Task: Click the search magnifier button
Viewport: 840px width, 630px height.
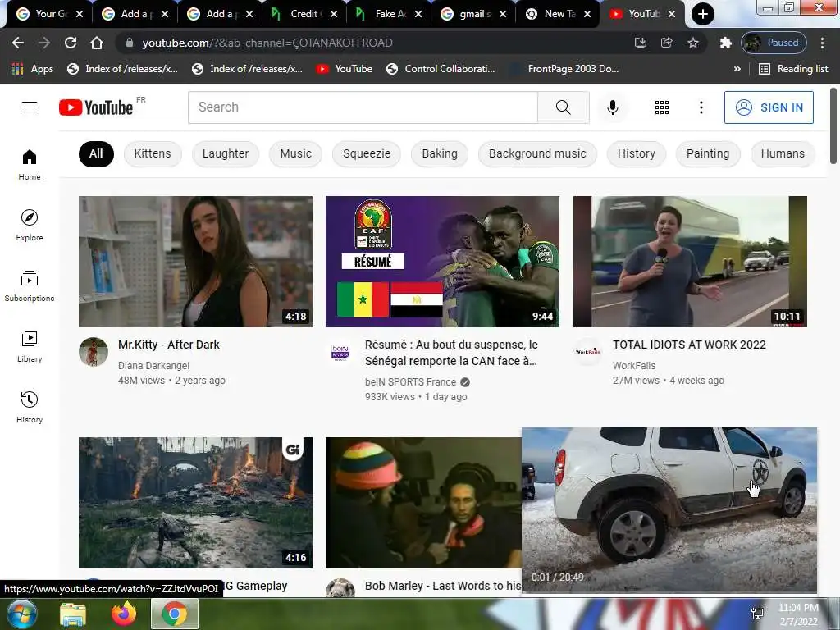Action: pos(563,107)
